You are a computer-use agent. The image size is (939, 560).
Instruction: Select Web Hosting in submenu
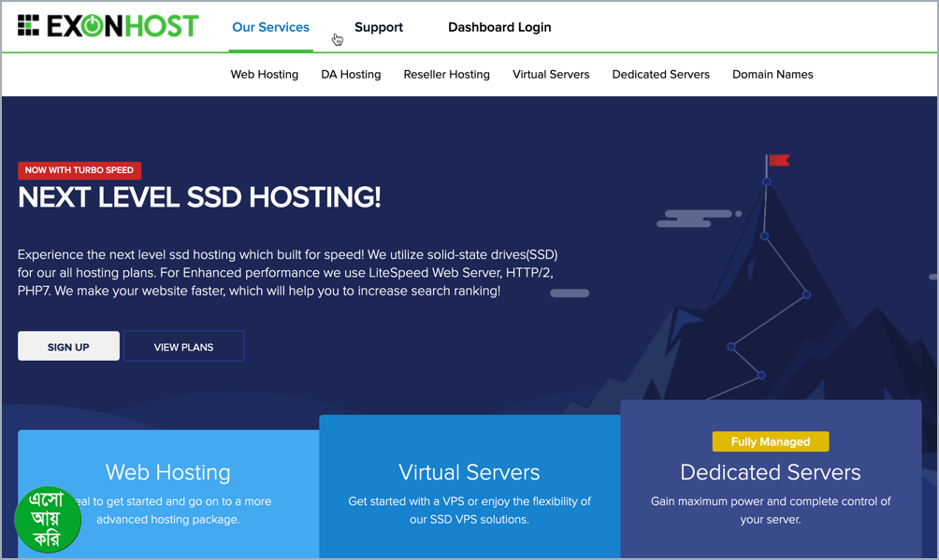coord(265,74)
